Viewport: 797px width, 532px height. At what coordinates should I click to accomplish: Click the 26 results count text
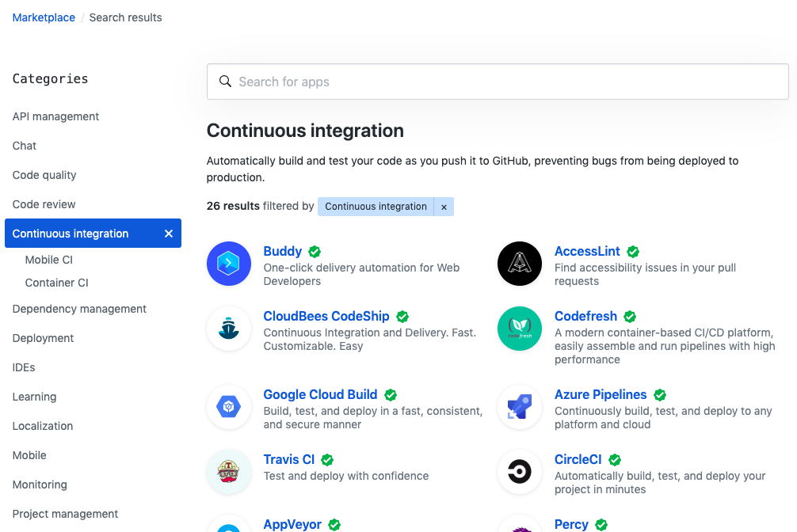click(x=233, y=206)
